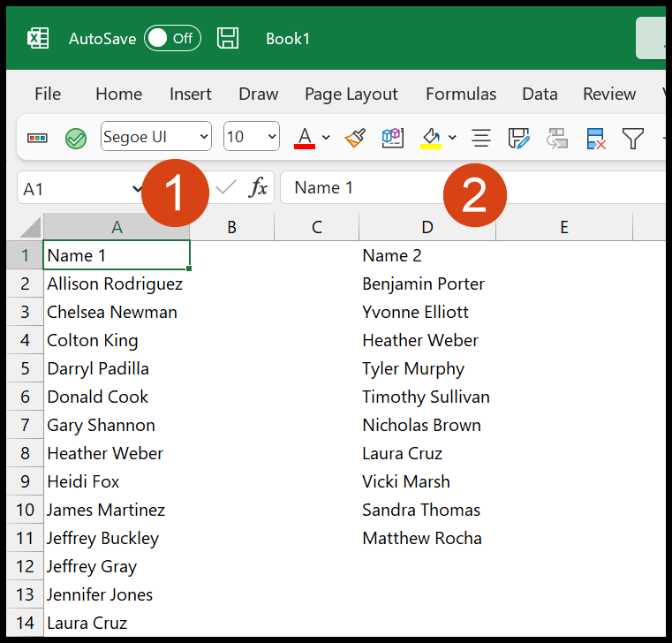Click the Filter funnel icon
Image resolution: width=672 pixels, height=643 pixels.
632,138
